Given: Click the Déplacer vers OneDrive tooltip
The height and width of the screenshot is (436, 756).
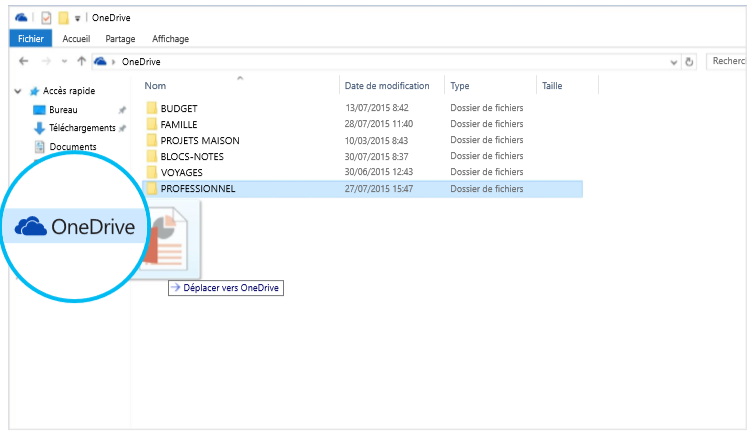Looking at the screenshot, I should click(226, 288).
